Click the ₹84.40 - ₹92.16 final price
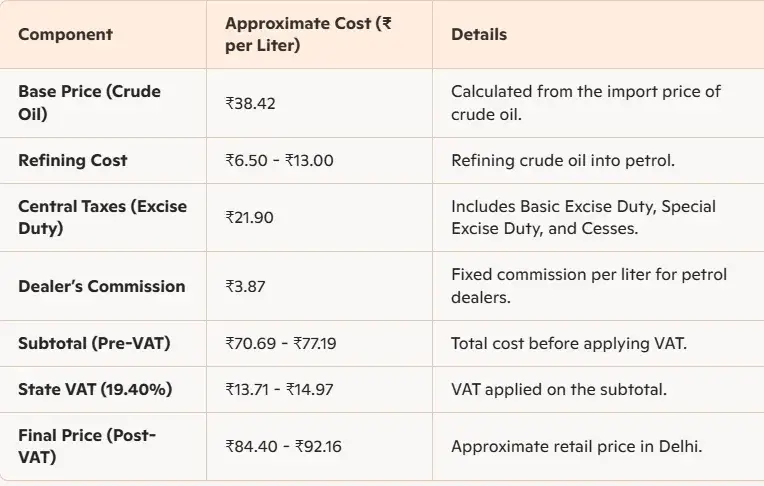The width and height of the screenshot is (764, 486). (283, 447)
